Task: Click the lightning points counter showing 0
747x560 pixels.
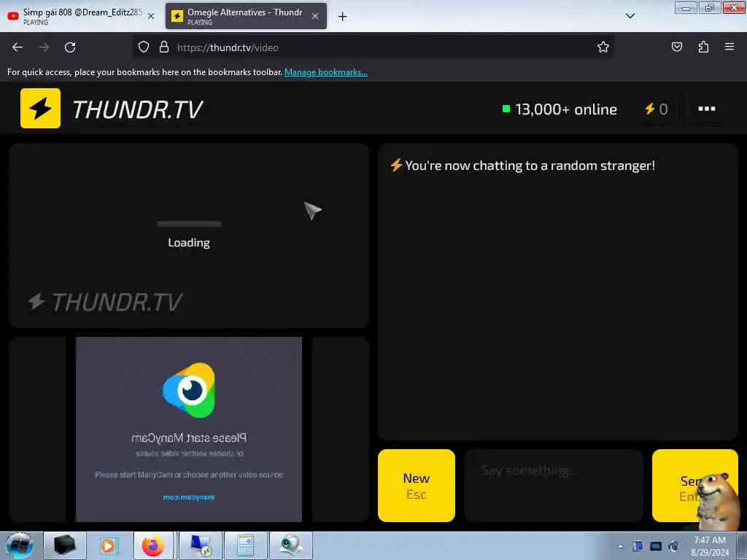Action: [x=656, y=109]
